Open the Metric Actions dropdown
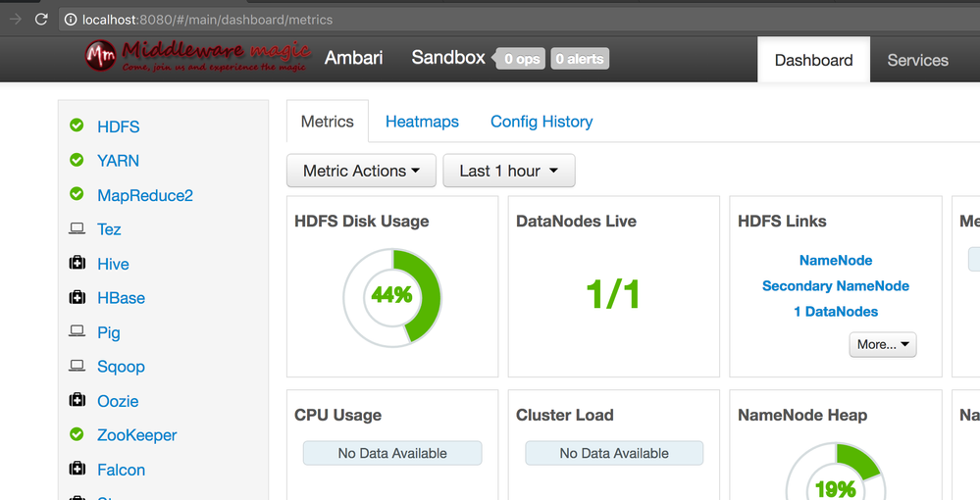 (361, 171)
